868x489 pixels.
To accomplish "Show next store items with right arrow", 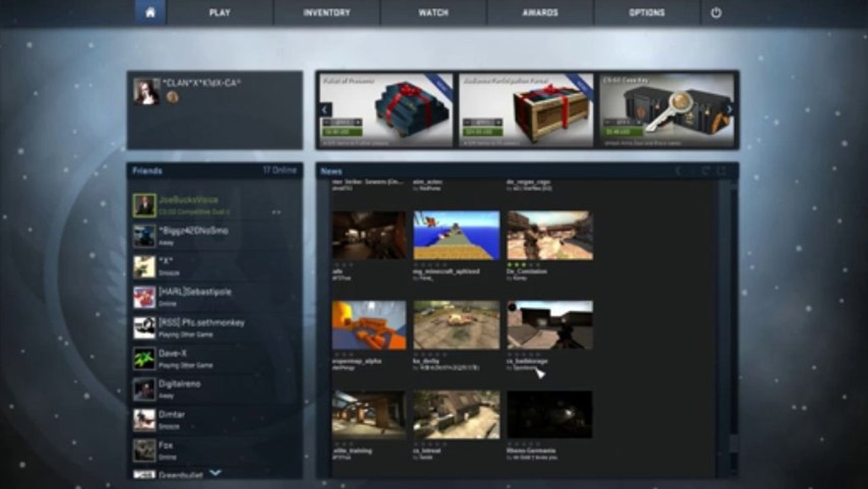I will [x=730, y=109].
